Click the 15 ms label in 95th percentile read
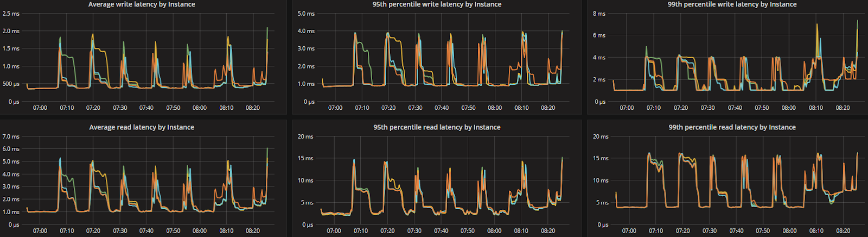Screen dimensions: 868x237 (305, 158)
